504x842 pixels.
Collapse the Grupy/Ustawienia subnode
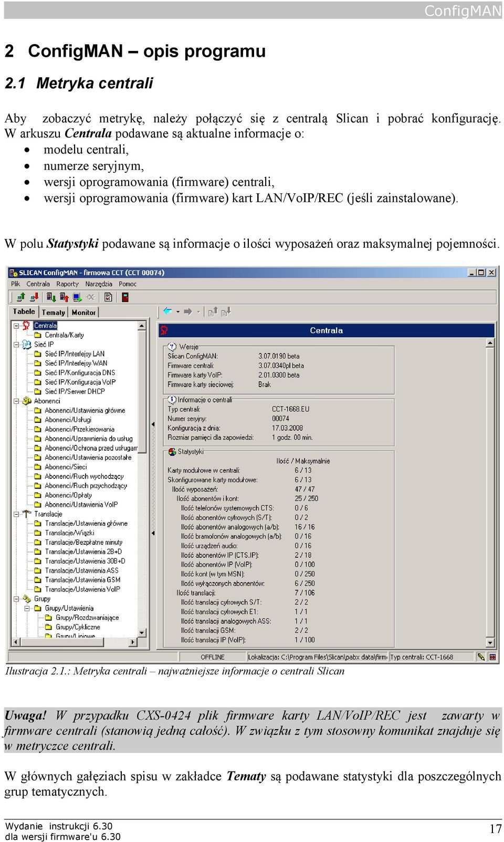point(27,608)
